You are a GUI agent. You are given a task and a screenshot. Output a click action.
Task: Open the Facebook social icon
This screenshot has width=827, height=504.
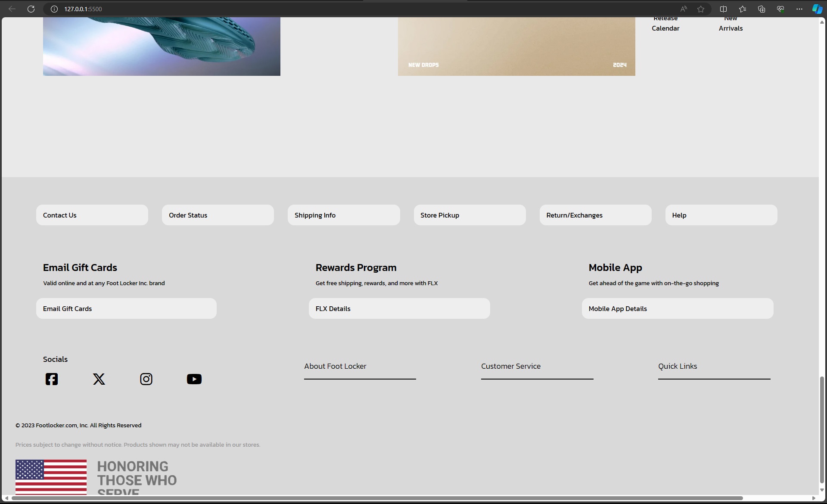[52, 379]
